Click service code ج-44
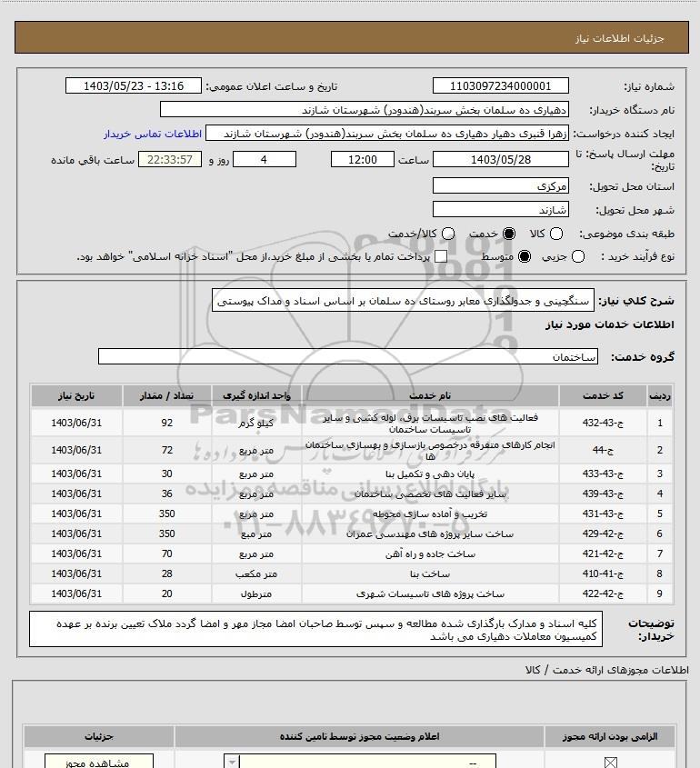The image size is (700, 768). (x=603, y=450)
